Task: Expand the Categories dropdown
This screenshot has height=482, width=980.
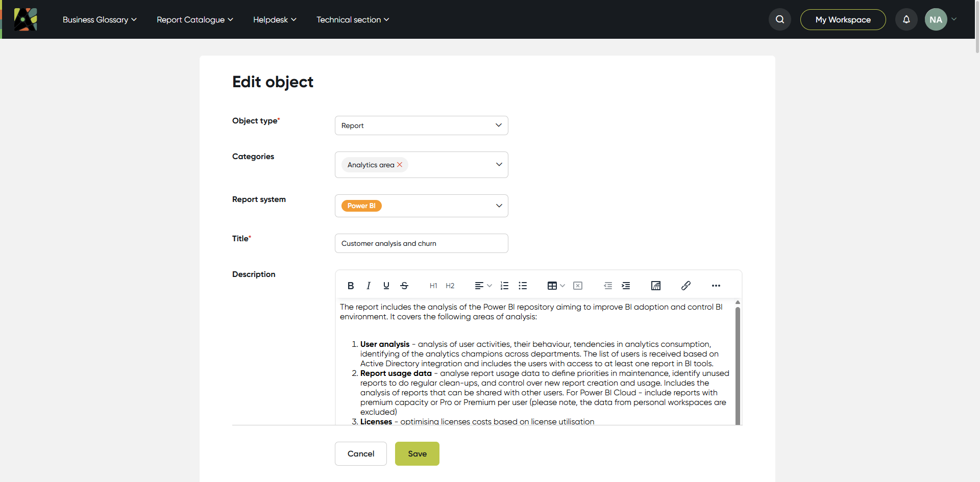Action: pyautogui.click(x=499, y=164)
